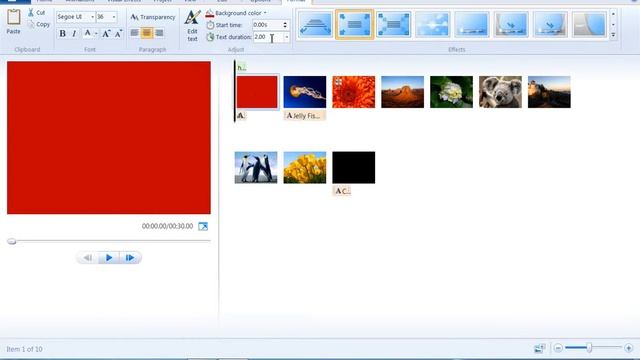Zoom out the timeline with minus button
Image resolution: width=640 pixels, height=360 pixels.
click(558, 348)
